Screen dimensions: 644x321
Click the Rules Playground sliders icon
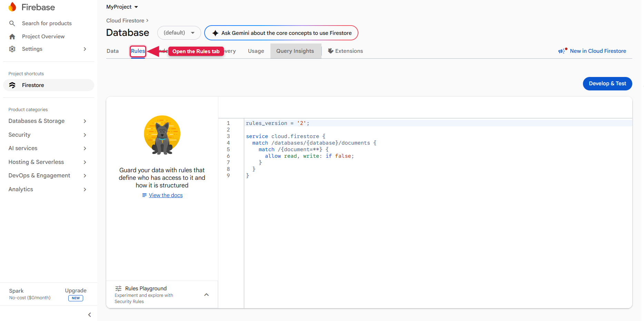pyautogui.click(x=118, y=289)
